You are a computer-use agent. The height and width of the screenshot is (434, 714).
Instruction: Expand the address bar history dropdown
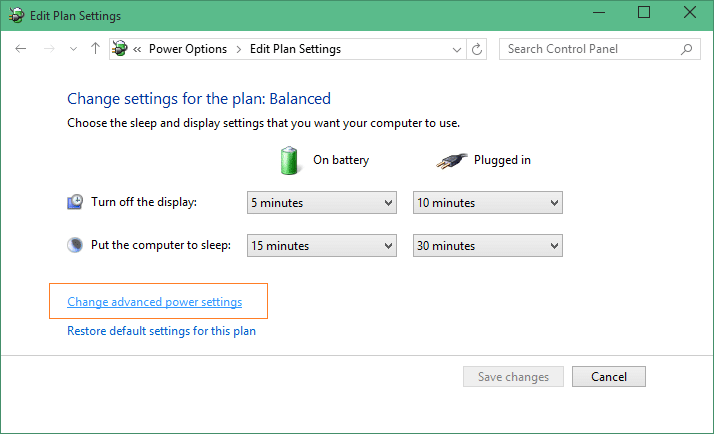pos(457,49)
